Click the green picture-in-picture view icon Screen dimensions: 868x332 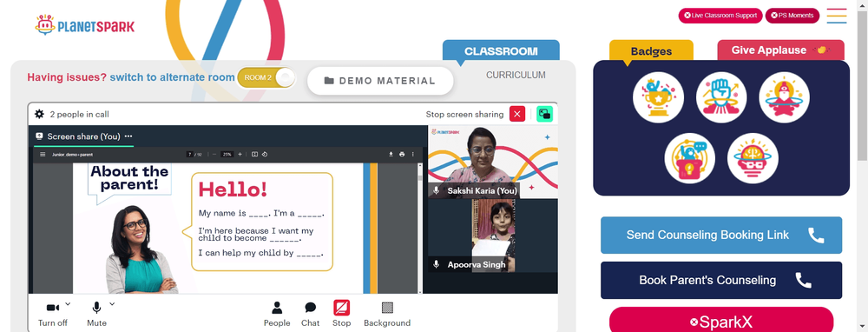[x=545, y=114]
